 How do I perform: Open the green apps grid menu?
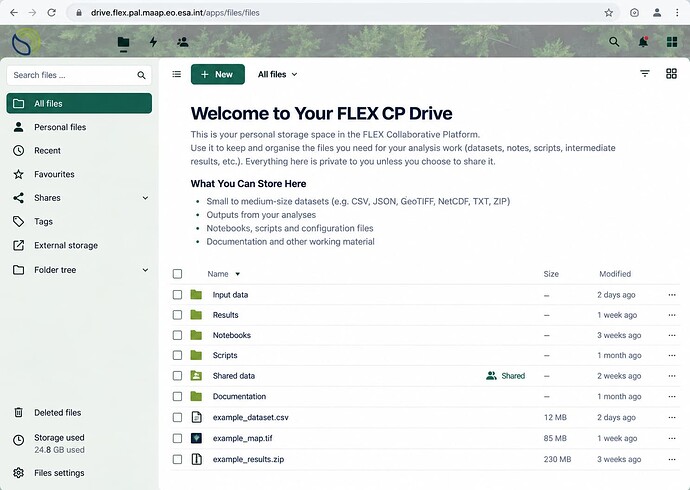(672, 42)
